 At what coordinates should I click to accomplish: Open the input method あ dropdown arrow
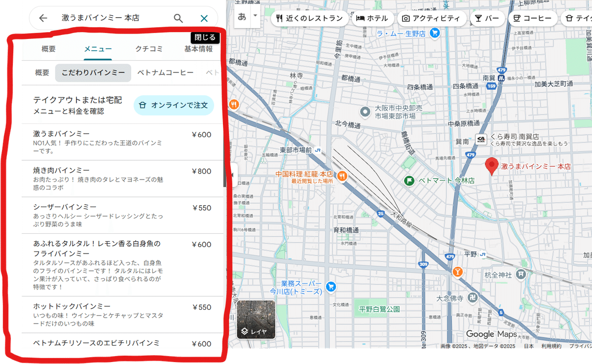click(255, 16)
